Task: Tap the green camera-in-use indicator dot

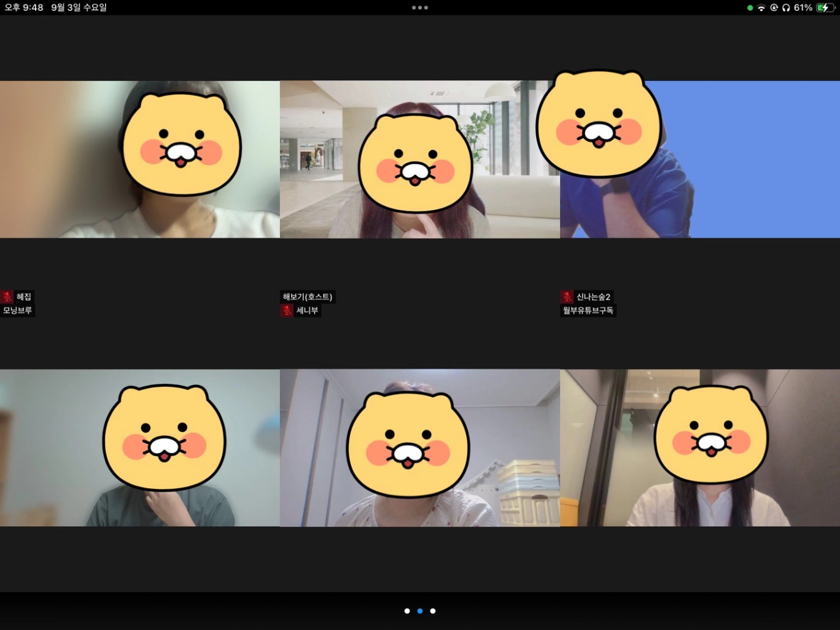Action: pyautogui.click(x=750, y=8)
